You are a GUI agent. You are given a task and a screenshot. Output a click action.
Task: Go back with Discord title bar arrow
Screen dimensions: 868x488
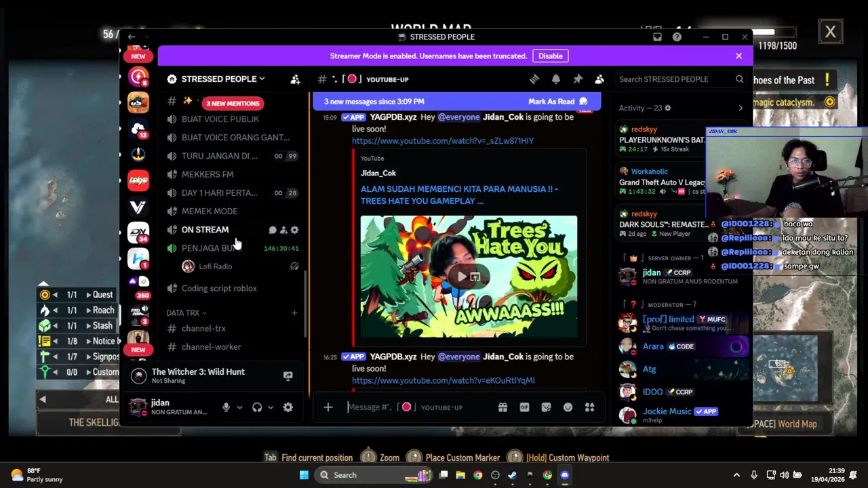point(132,37)
